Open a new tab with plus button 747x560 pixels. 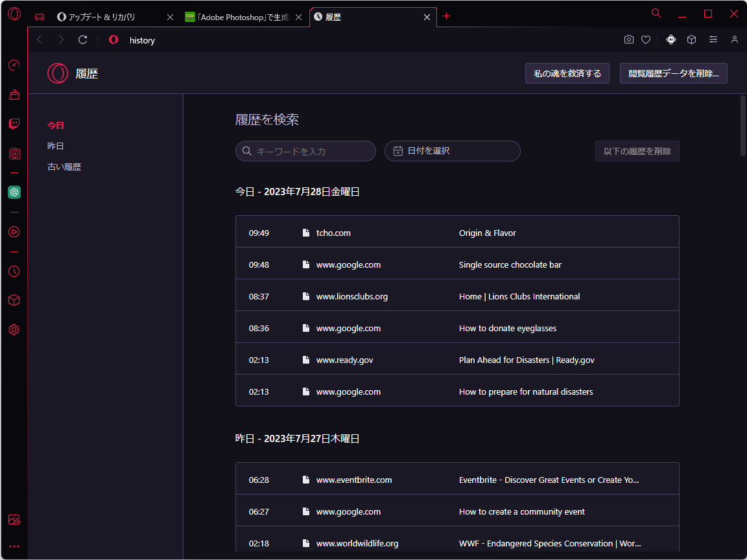[x=446, y=16]
